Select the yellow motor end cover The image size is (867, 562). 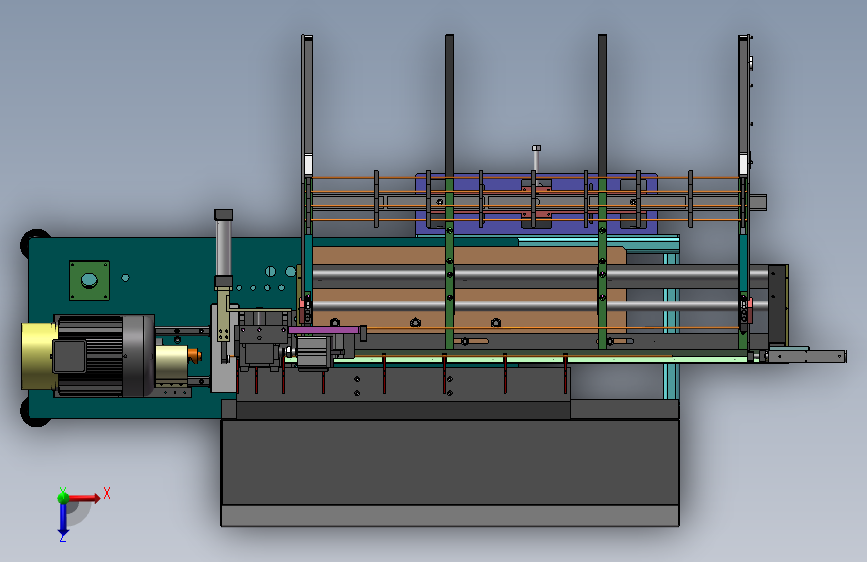[38, 357]
